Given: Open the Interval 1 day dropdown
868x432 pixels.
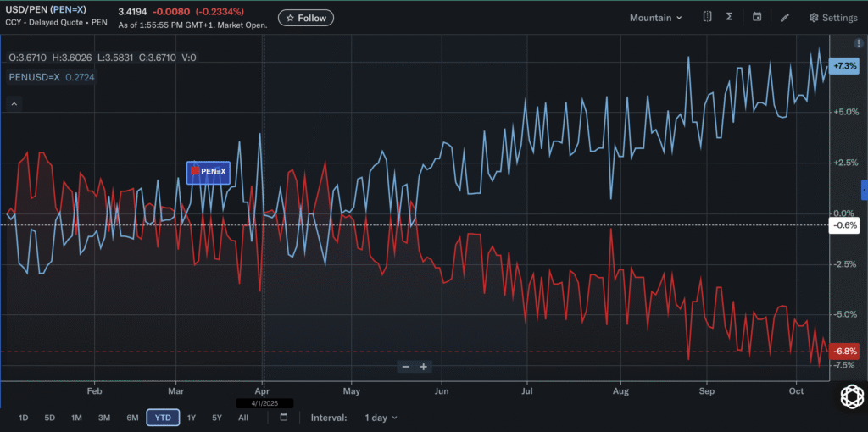Looking at the screenshot, I should pos(381,418).
